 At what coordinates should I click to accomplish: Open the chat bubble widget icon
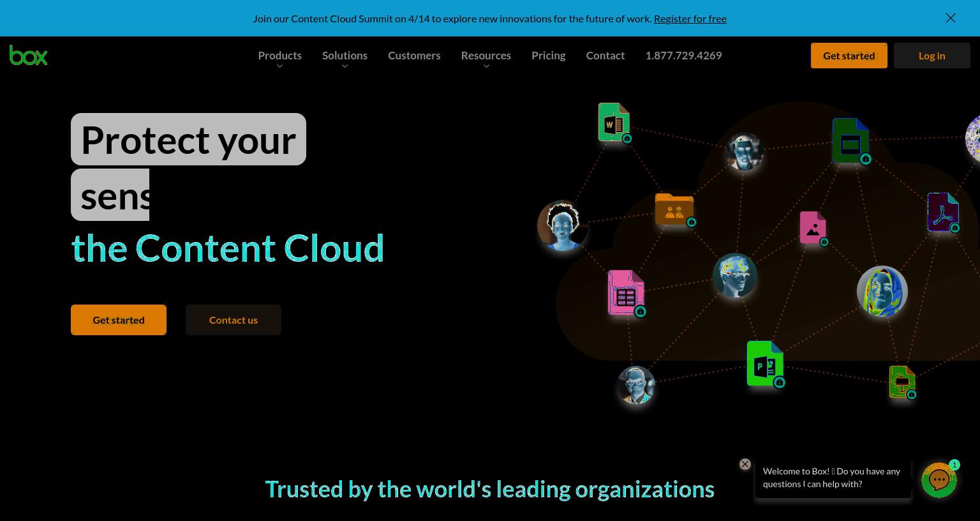pyautogui.click(x=939, y=480)
